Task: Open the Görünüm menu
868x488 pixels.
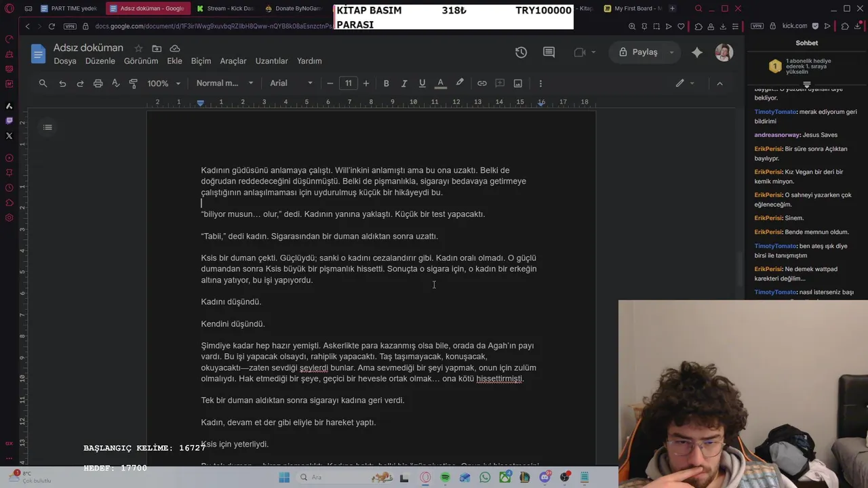Action: coord(141,61)
